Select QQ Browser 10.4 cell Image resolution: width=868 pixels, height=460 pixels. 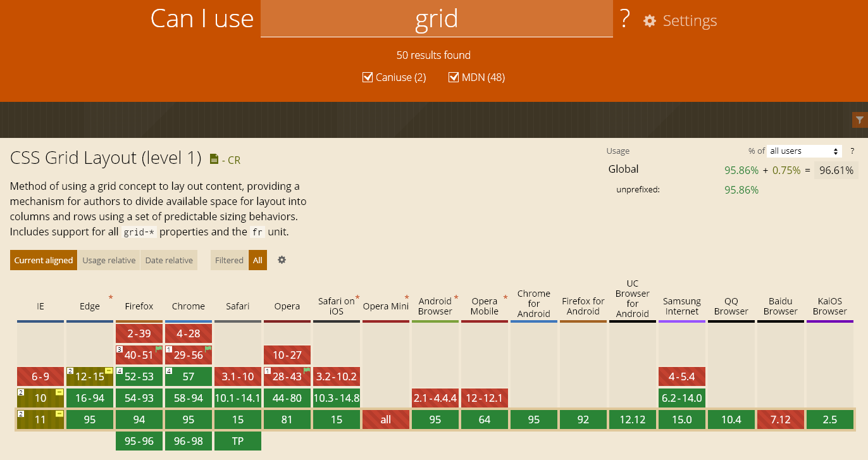[731, 420]
